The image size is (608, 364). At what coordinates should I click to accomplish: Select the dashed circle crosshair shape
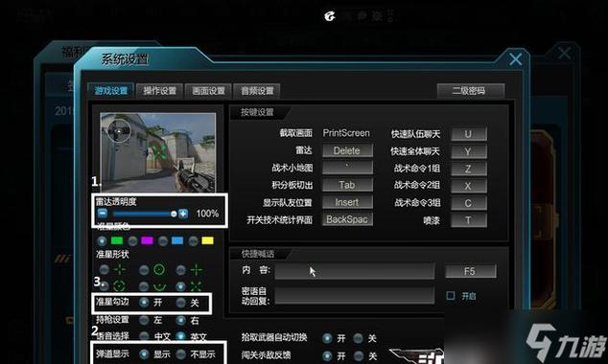(x=120, y=286)
